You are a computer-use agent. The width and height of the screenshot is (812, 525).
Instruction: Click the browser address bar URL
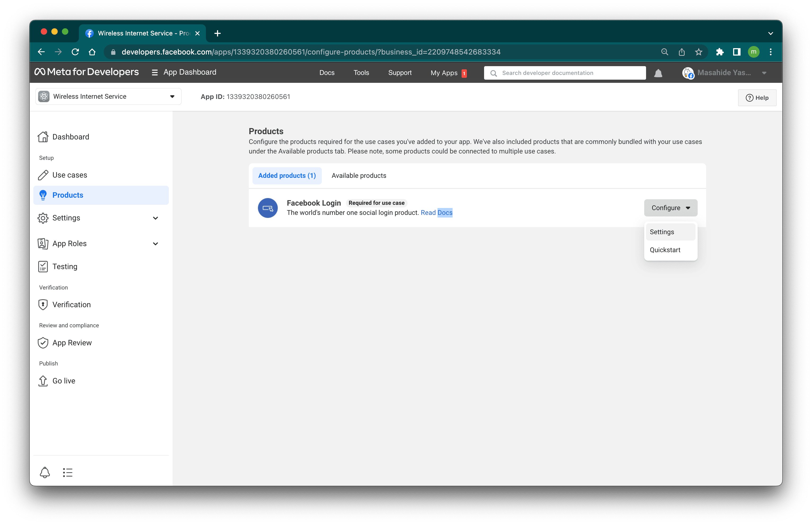click(x=311, y=52)
